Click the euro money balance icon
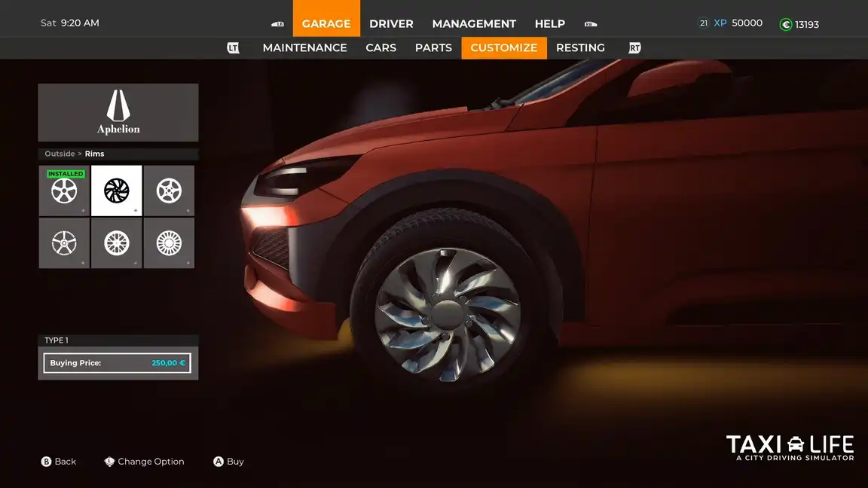Viewport: 868px width, 488px height. (x=786, y=24)
